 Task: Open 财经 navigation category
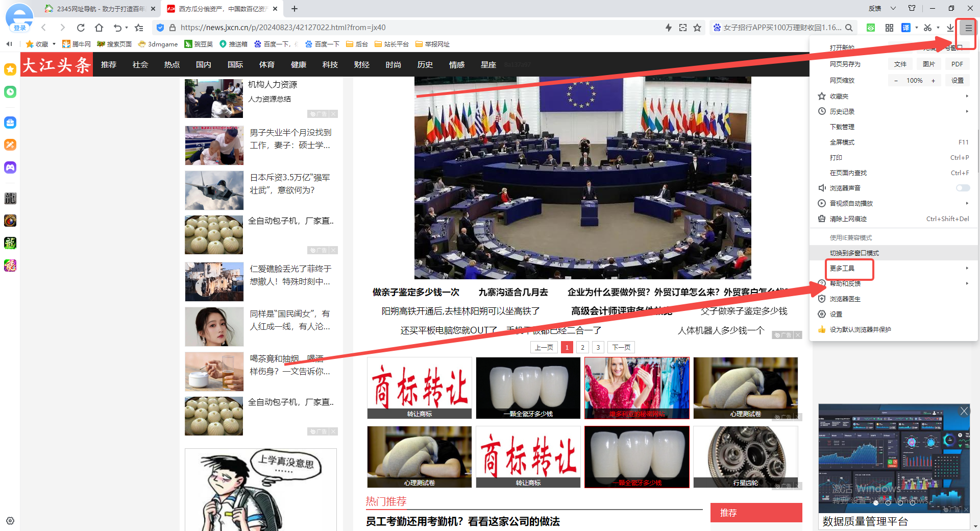click(362, 64)
